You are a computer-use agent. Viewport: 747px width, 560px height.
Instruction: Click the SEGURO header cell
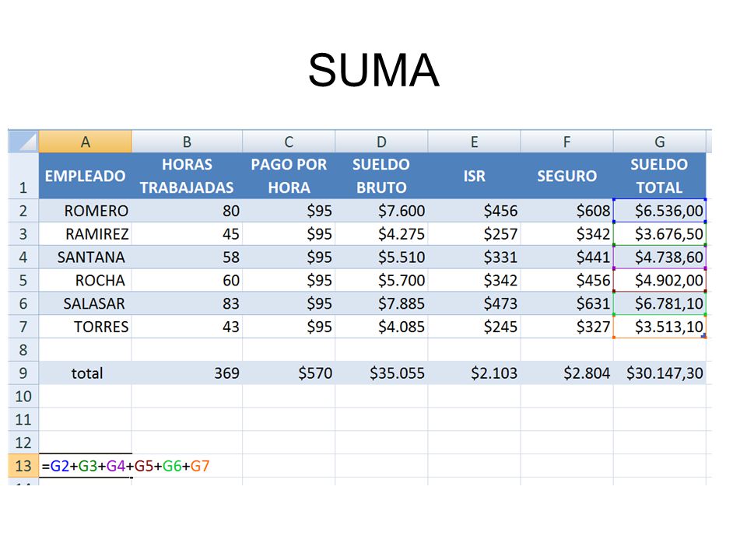566,176
